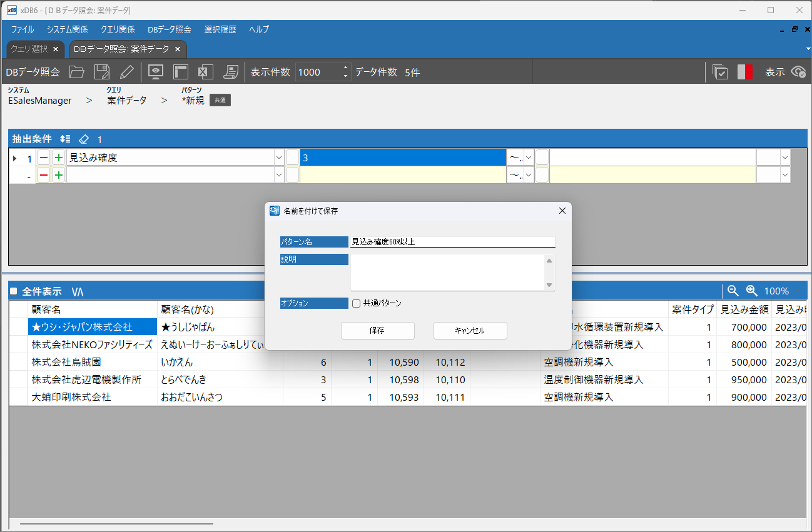
Task: Click the 見込み金額 column header
Action: (x=744, y=309)
